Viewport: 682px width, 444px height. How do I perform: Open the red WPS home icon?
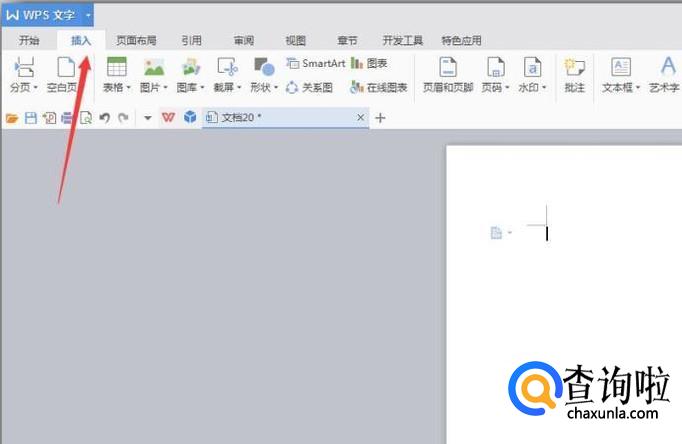point(168,117)
